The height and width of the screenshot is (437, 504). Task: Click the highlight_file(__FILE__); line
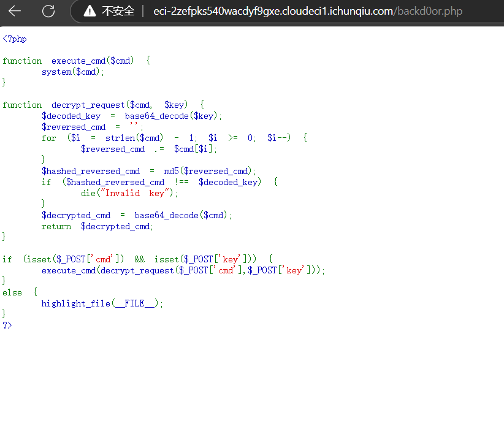pyautogui.click(x=102, y=303)
